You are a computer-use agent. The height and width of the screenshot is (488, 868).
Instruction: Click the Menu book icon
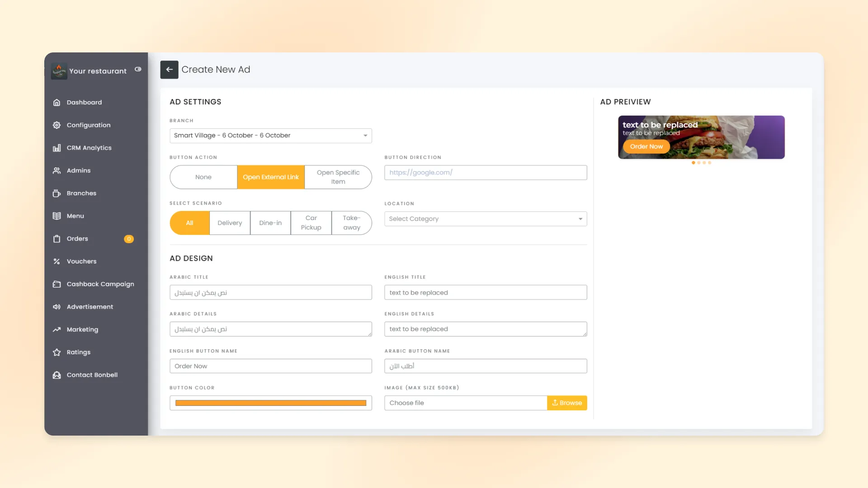(57, 216)
